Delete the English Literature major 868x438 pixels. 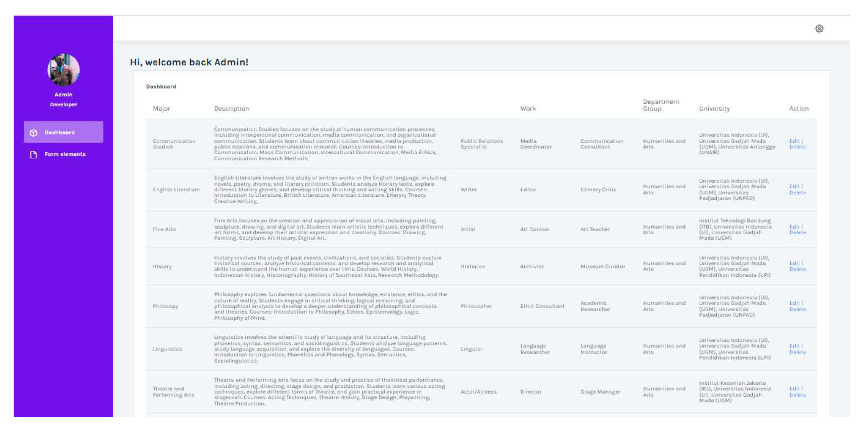(x=797, y=193)
